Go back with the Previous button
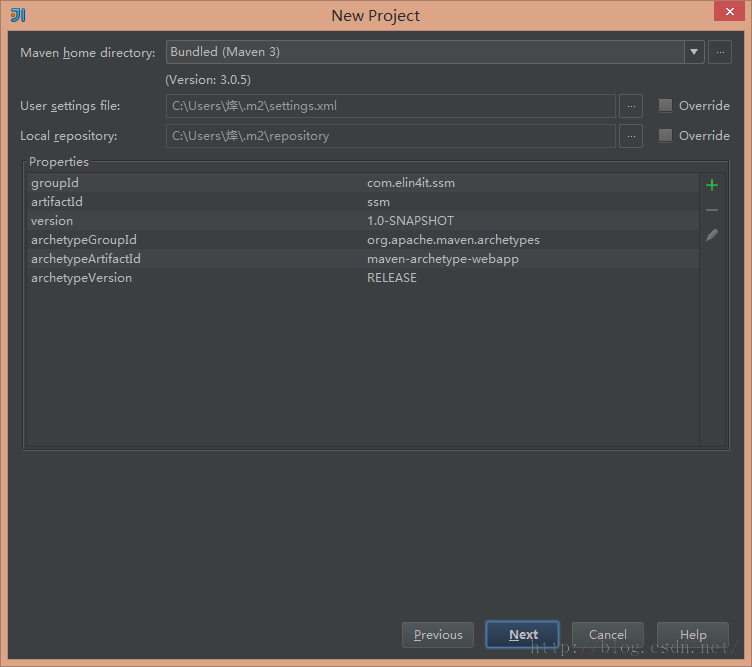Image resolution: width=752 pixels, height=667 pixels. 438,634
